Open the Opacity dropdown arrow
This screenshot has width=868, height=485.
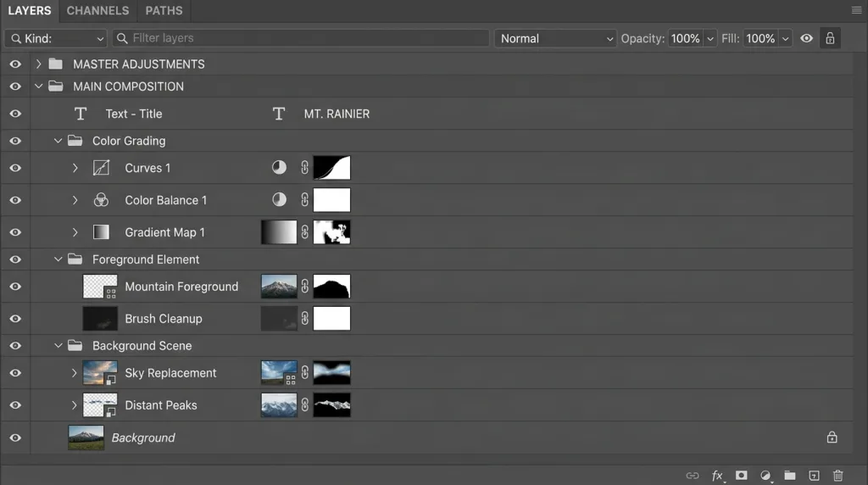coord(709,38)
